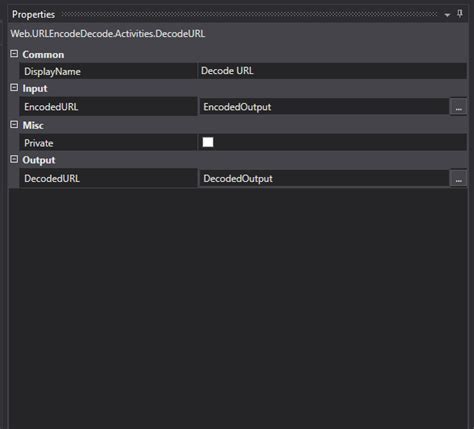The width and height of the screenshot is (474, 429).
Task: Toggle the Private checkbox
Action: pos(208,142)
